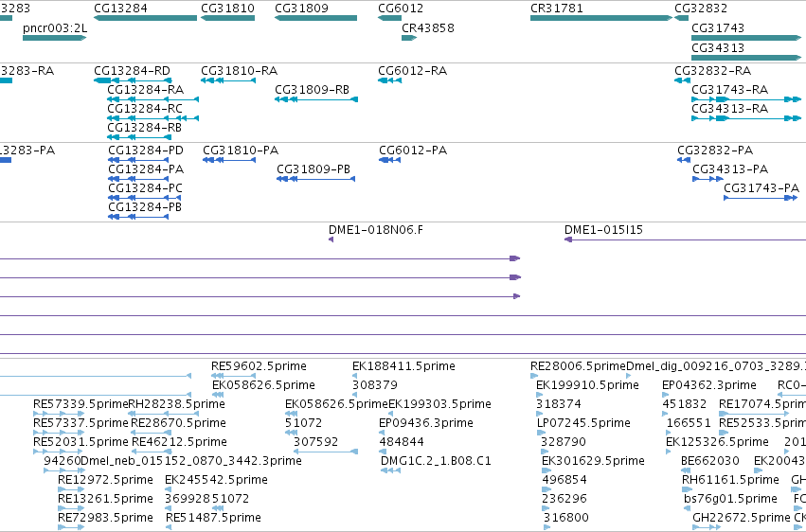Select the CG13284-PB protein label

(x=145, y=207)
